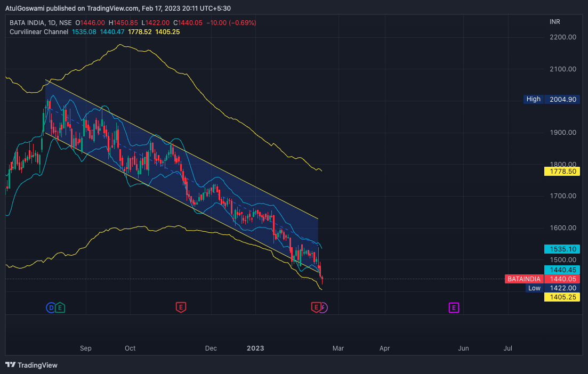Viewport: 588px width, 374px height.
Task: Click the yellow 1778.50 price tag
Action: click(562, 171)
